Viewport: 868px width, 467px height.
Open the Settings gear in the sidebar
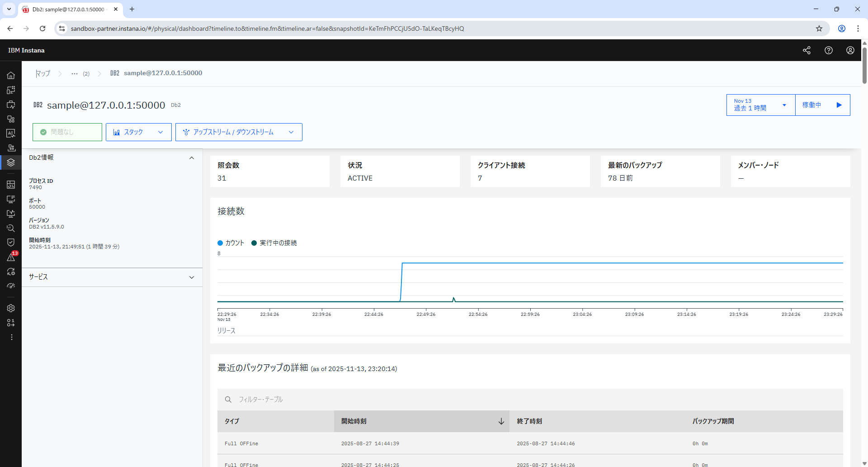(x=11, y=308)
